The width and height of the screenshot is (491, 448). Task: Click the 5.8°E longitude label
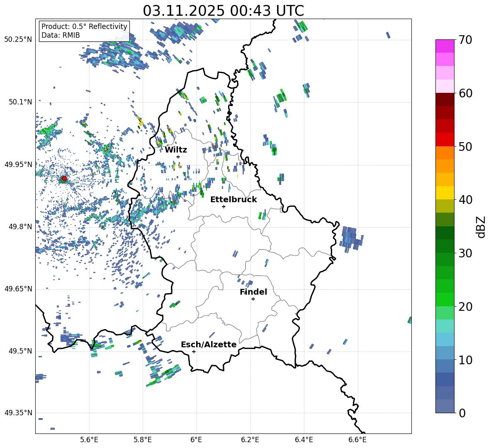coord(143,440)
